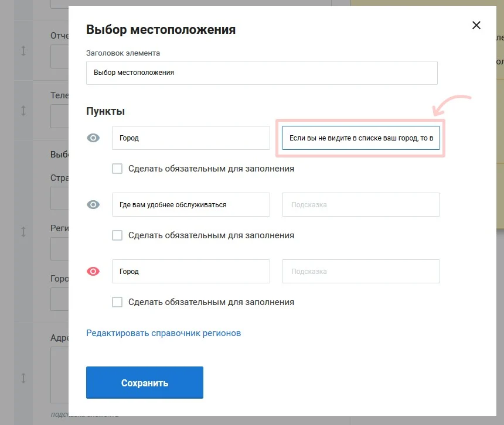Image resolution: width=504 pixels, height=425 pixels.
Task: Click the Сохранить button
Action: [145, 383]
